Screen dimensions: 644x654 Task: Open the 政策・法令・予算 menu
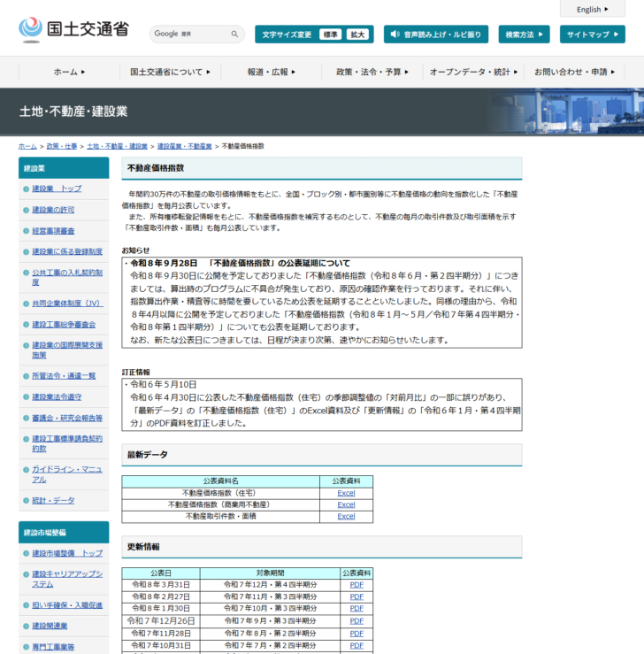(x=372, y=72)
